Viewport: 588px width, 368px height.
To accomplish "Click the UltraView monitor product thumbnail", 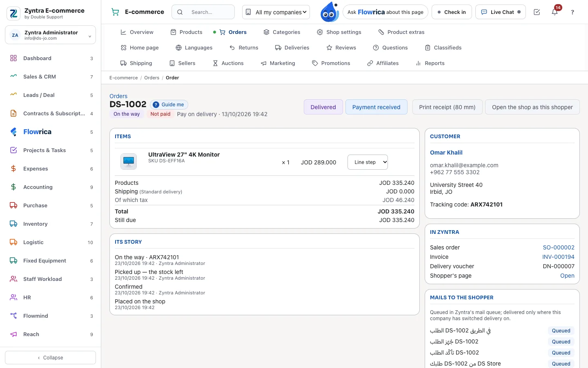I will [x=129, y=162].
